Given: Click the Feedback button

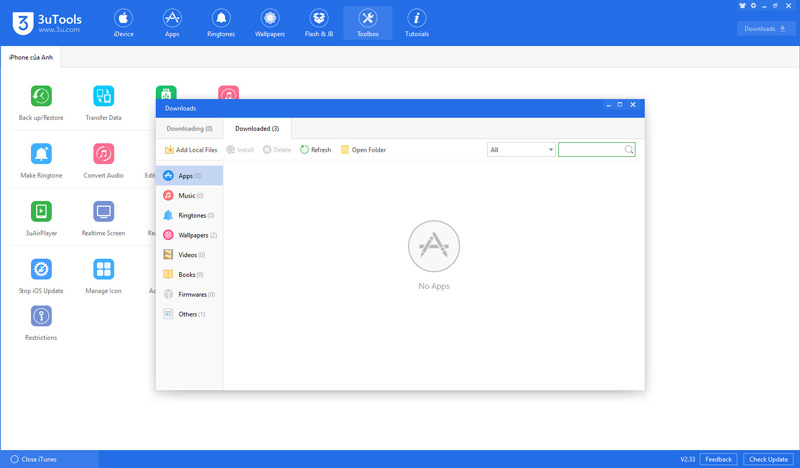Looking at the screenshot, I should point(718,459).
